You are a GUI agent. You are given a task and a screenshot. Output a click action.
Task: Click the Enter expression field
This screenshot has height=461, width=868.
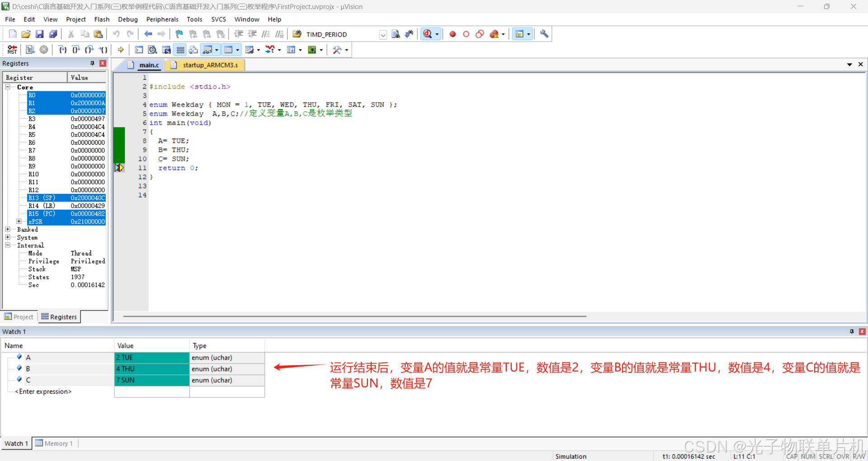[x=43, y=391]
